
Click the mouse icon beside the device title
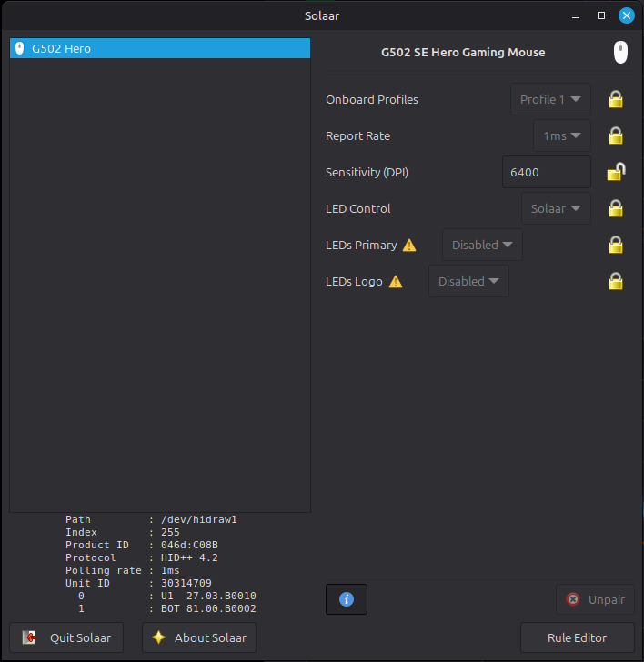pyautogui.click(x=620, y=52)
